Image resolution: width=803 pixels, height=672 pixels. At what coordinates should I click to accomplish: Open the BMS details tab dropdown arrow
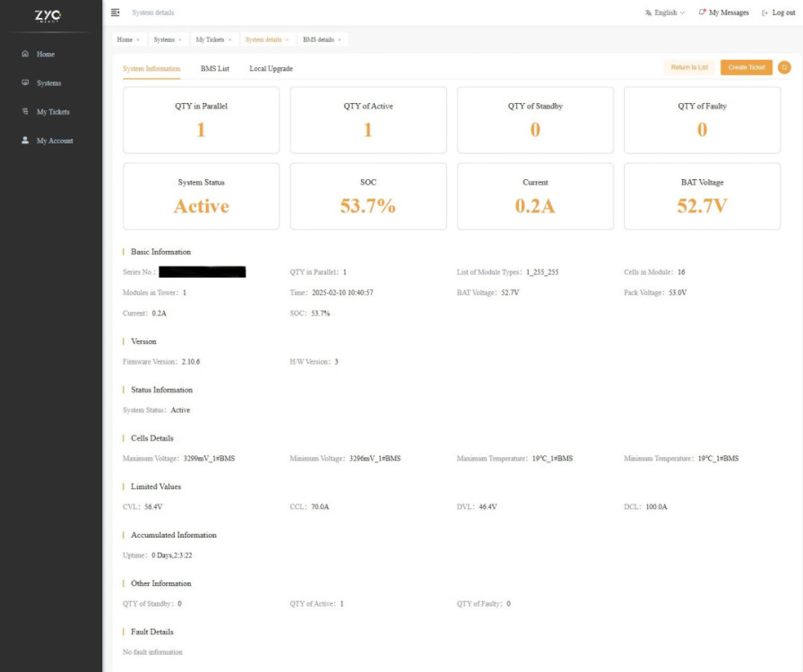(338, 39)
